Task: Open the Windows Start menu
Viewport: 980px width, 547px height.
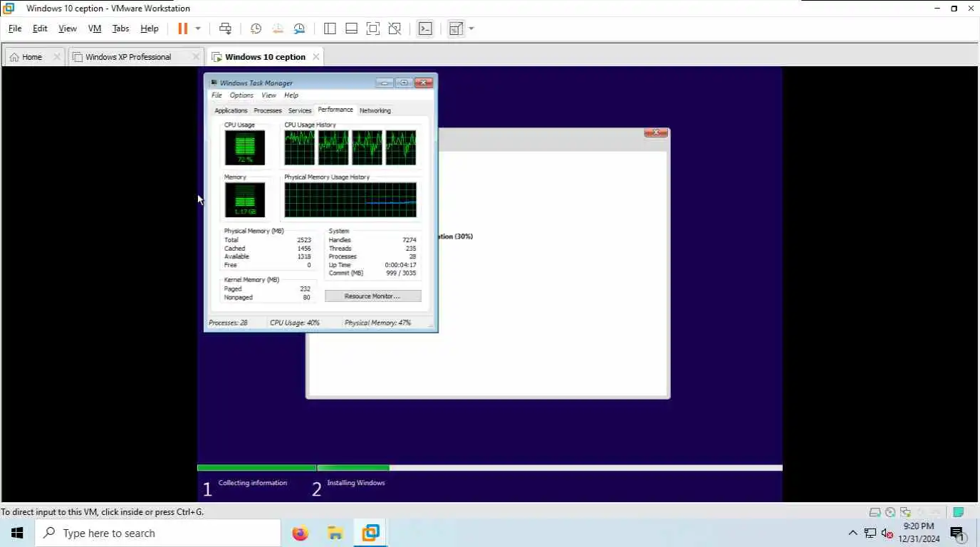Action: tap(17, 533)
